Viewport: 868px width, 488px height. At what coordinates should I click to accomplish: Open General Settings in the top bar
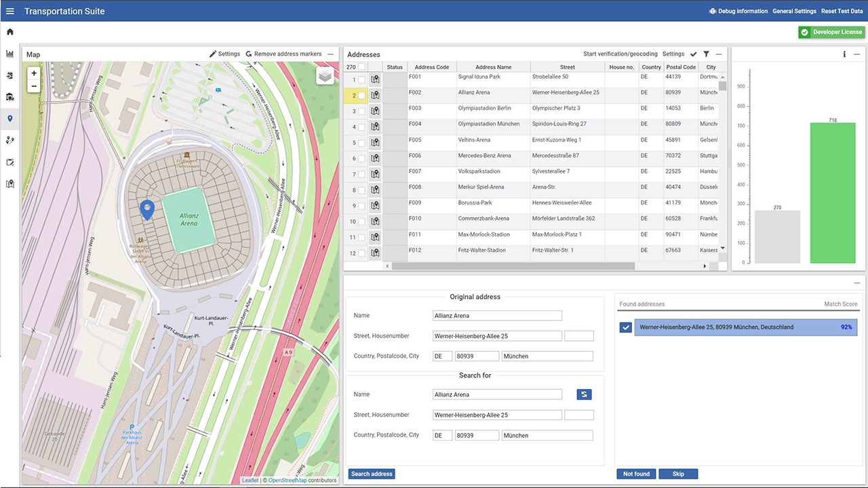[x=794, y=11]
